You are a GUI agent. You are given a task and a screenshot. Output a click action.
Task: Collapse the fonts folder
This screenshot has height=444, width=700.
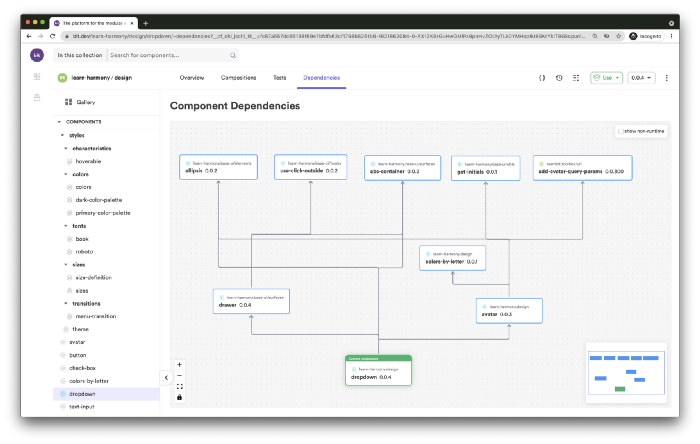(x=66, y=226)
